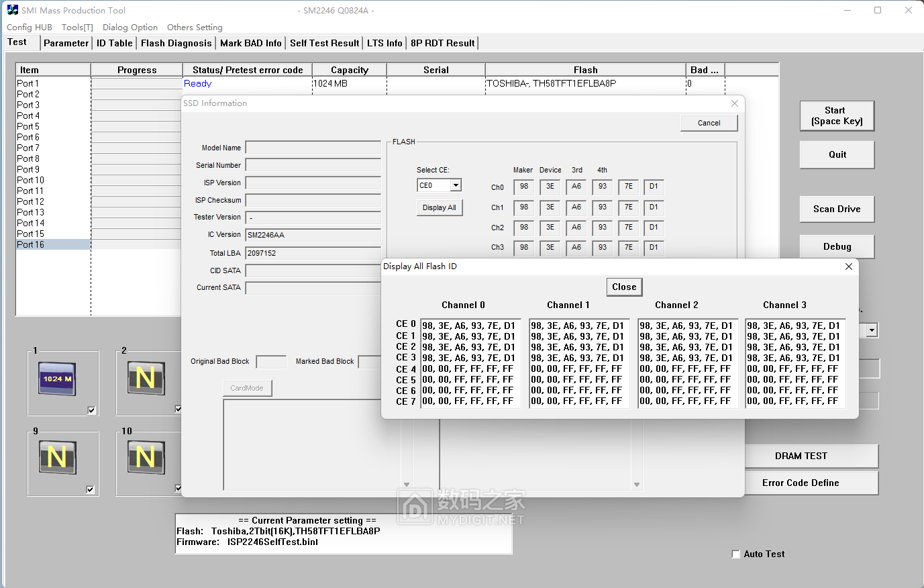Image resolution: width=924 pixels, height=588 pixels.
Task: Click the CardMode button
Action: (247, 388)
